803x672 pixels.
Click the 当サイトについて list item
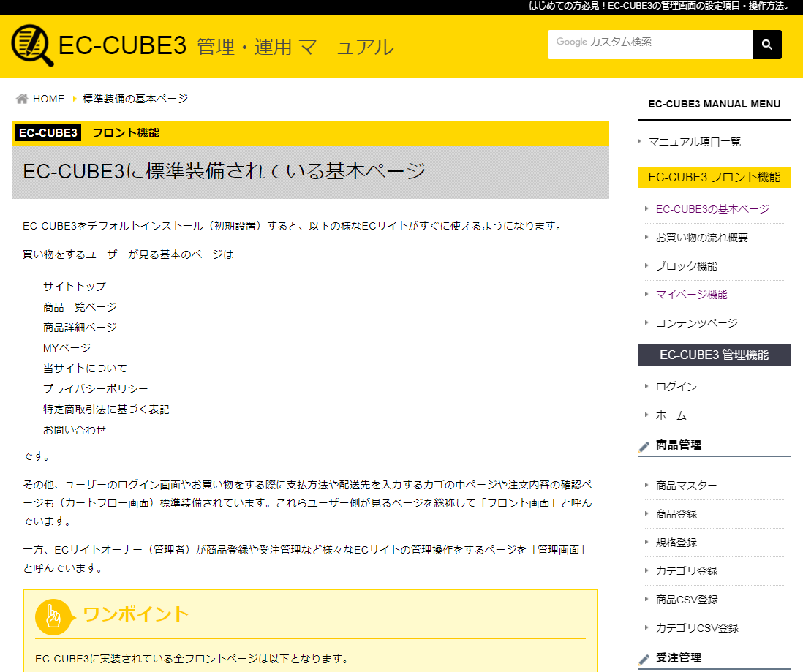click(x=85, y=369)
